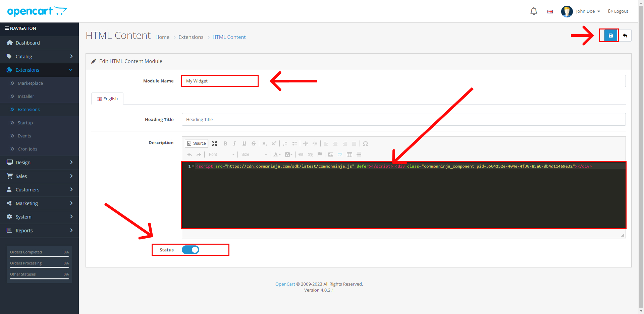
Task: Open Cron Jobs submenu item
Action: (x=39, y=149)
